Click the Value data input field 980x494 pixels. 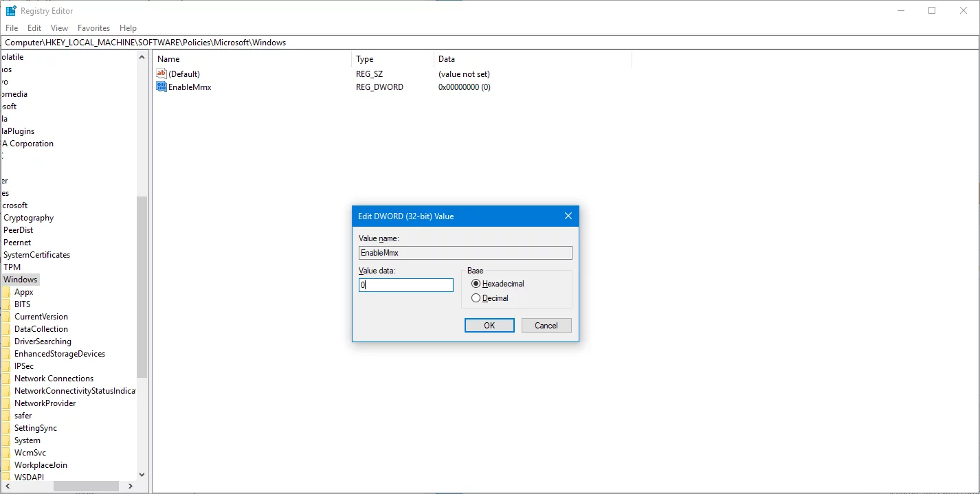tap(406, 284)
